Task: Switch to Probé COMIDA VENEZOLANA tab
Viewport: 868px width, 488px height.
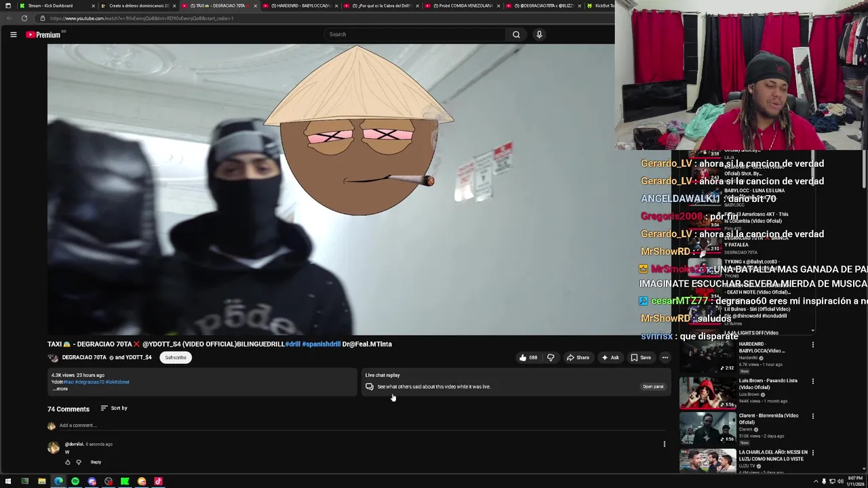Action: pyautogui.click(x=462, y=5)
